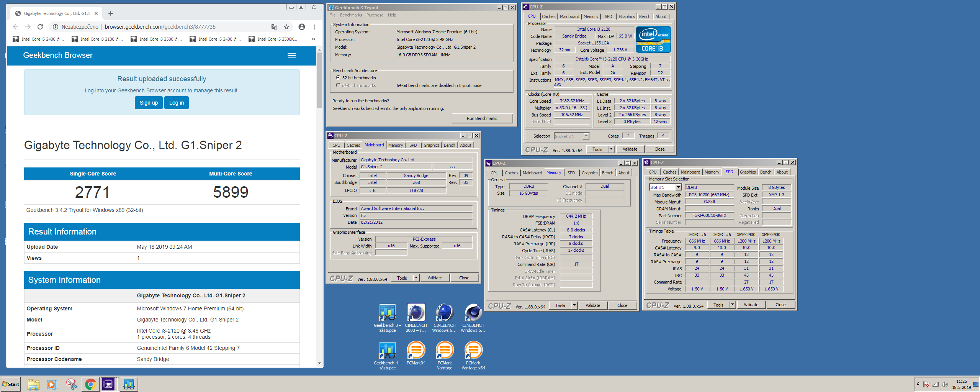Open Windows Media Player taskbar icon
Image resolution: width=980 pixels, height=392 pixels.
(52, 384)
